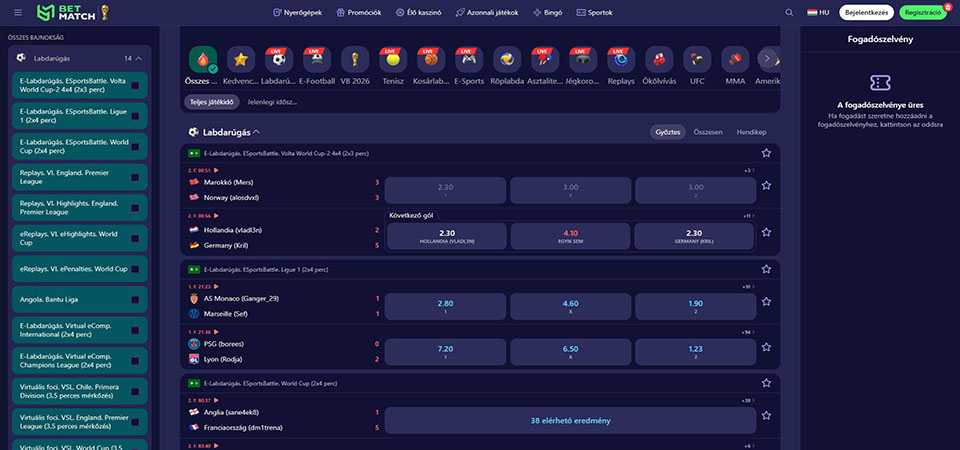Open the VB 2026 trophy icon
Screen dimensions: 960x450
coord(355,59)
